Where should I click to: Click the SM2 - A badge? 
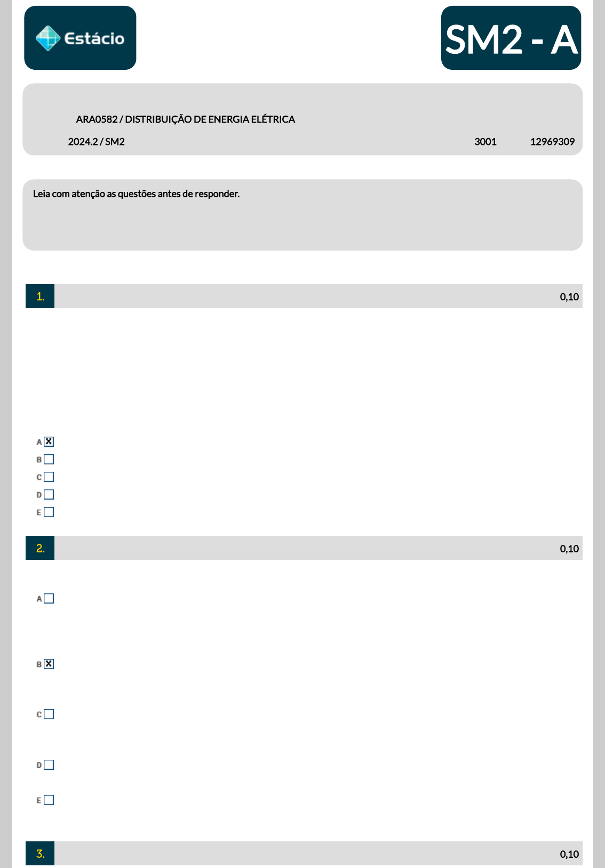(511, 38)
